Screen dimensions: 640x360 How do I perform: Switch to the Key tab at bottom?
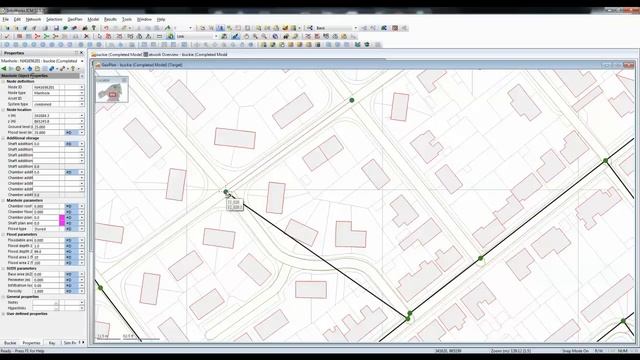tap(52, 343)
